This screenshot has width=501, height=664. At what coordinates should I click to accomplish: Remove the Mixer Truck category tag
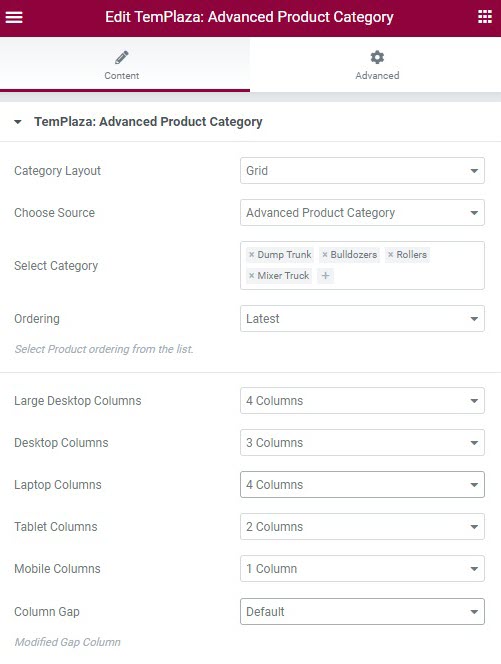(252, 276)
